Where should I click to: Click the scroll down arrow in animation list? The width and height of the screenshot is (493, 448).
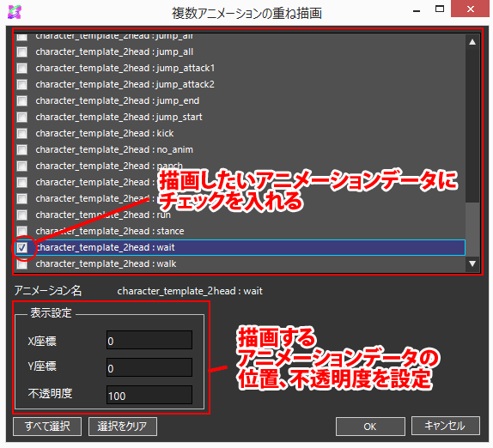(x=472, y=263)
